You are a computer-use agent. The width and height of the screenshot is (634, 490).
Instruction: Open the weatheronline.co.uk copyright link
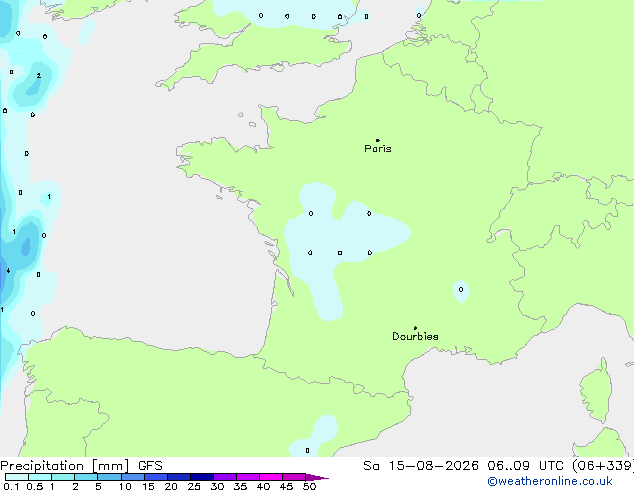(550, 482)
